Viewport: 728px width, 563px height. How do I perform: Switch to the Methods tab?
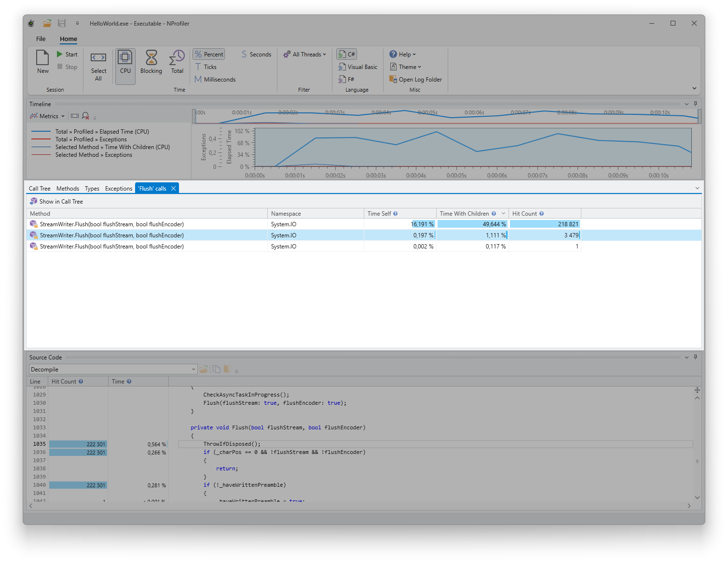pyautogui.click(x=68, y=189)
